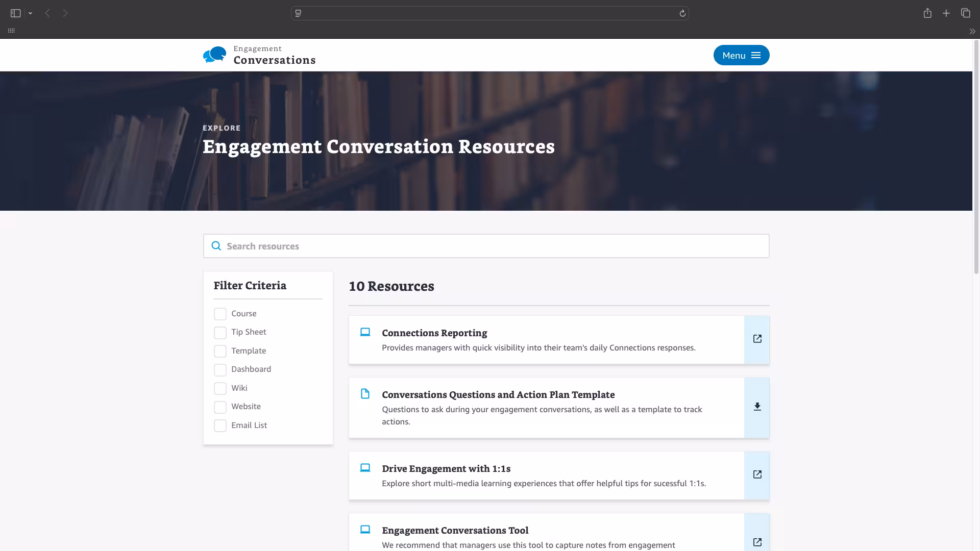
Task: Tick the Dashboard filter checkbox
Action: [x=220, y=370]
